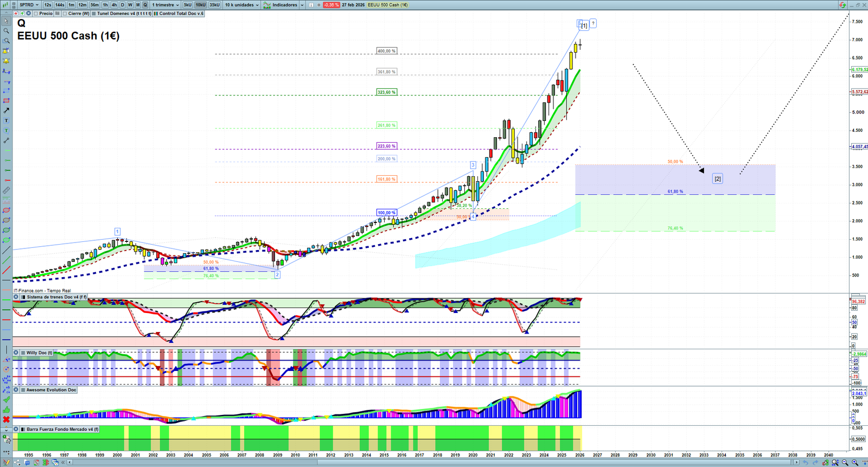Click the 5kU units button
Viewport: 868px width, 467px height.
188,5
